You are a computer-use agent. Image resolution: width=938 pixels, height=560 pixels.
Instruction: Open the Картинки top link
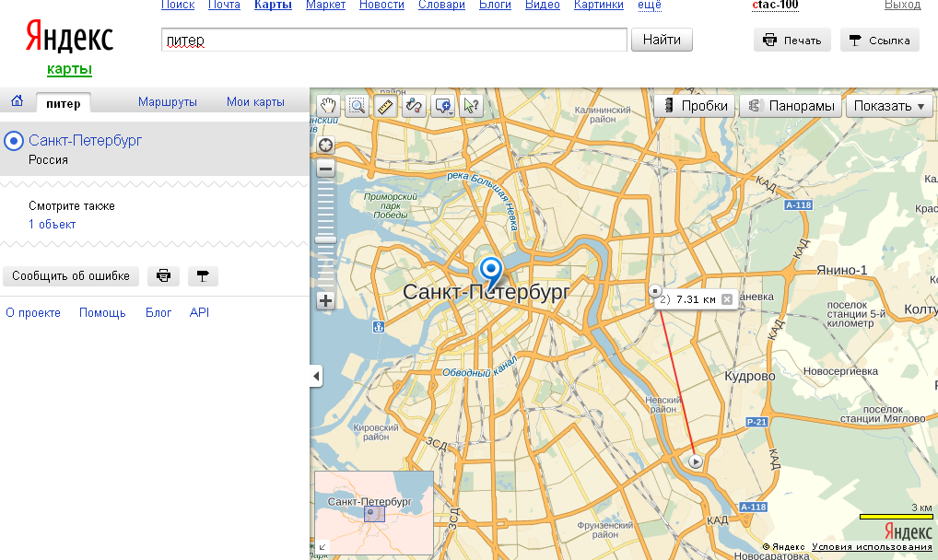[x=599, y=5]
